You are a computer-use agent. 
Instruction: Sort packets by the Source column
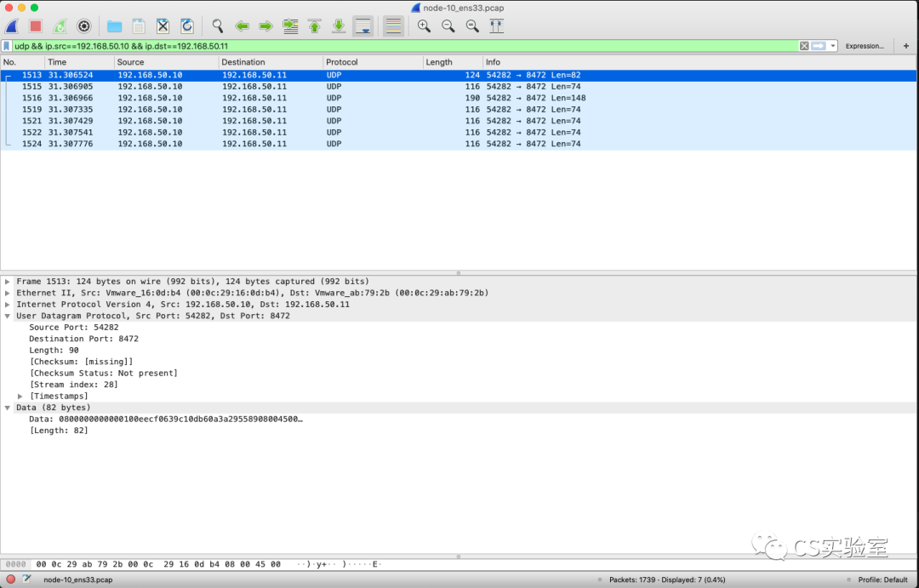(167, 62)
